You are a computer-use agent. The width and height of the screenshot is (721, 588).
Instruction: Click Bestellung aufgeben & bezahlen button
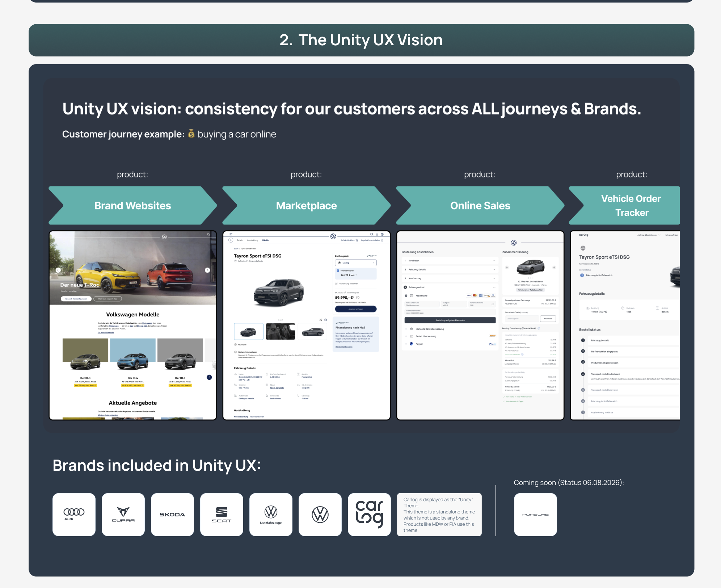(x=450, y=320)
